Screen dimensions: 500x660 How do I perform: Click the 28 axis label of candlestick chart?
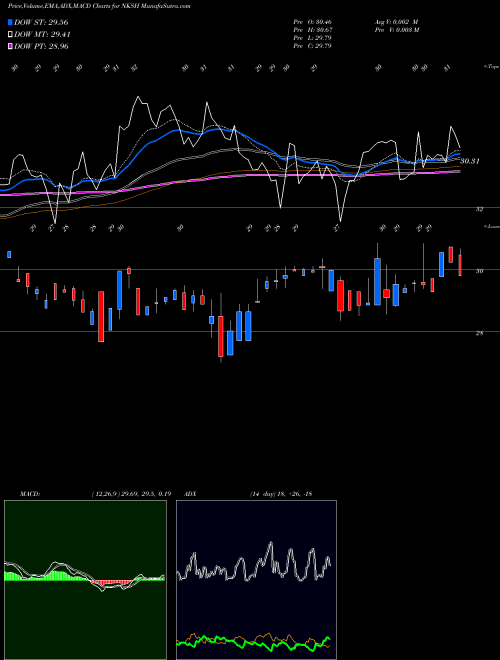(x=479, y=333)
